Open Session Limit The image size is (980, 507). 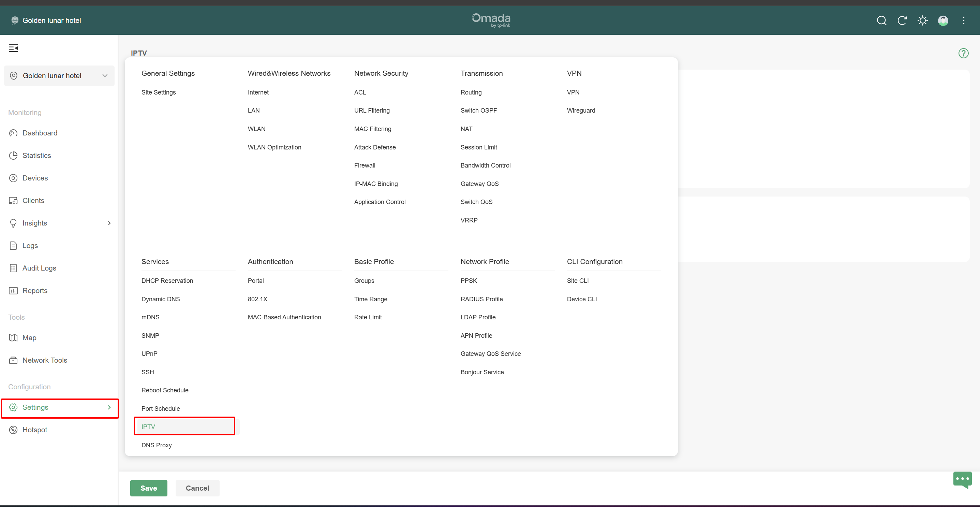pos(479,147)
